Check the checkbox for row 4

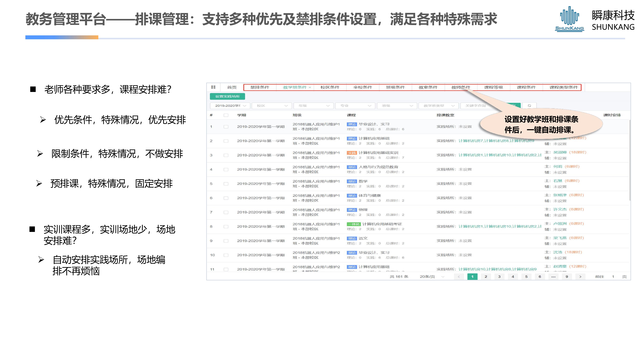(226, 169)
